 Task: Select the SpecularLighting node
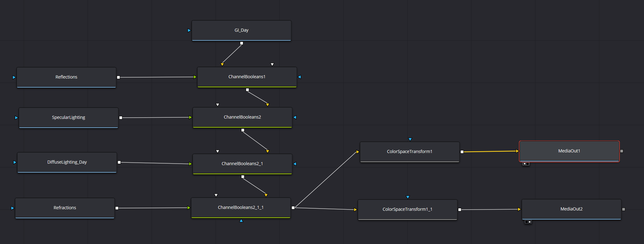[68, 118]
